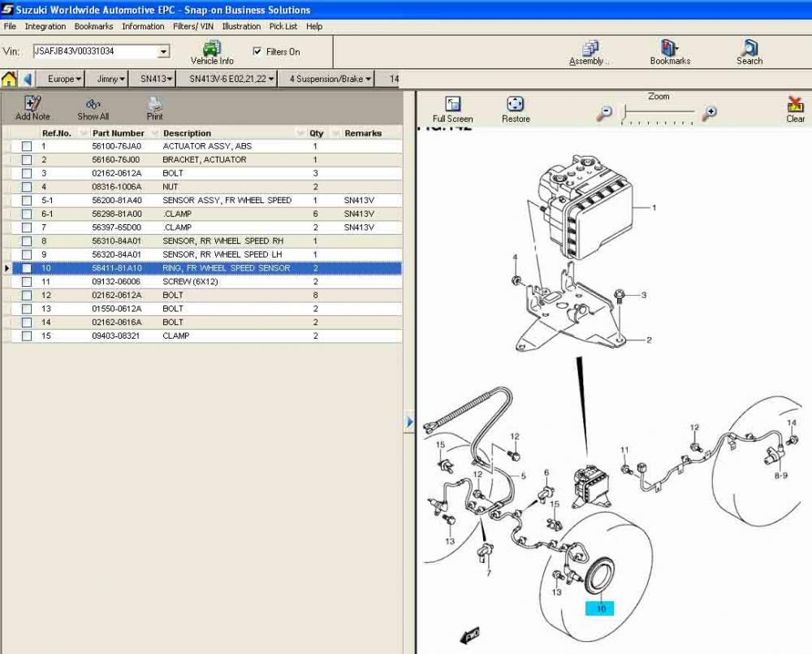Switch illustration to Full Screen
The height and width of the screenshot is (654, 812).
coord(453,105)
